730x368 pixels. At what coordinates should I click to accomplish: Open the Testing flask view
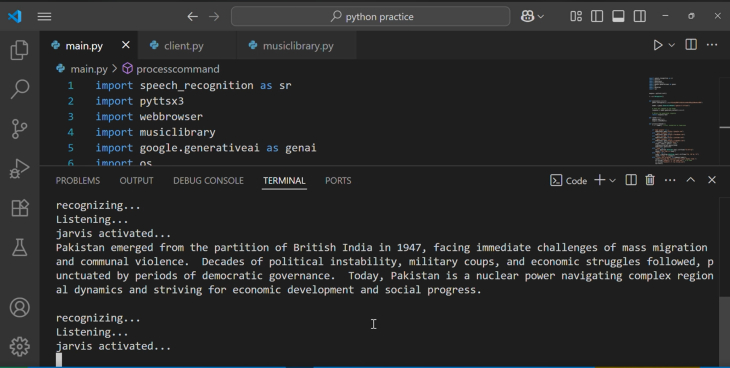tap(20, 247)
